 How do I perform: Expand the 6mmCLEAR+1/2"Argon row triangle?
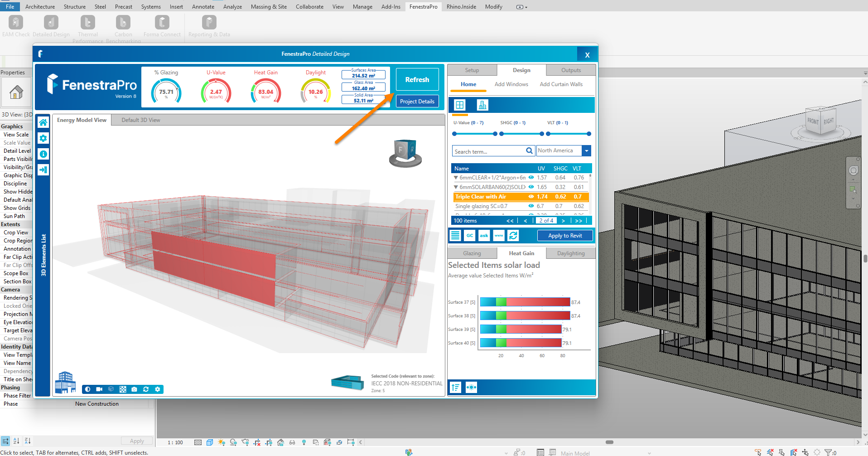click(x=456, y=178)
